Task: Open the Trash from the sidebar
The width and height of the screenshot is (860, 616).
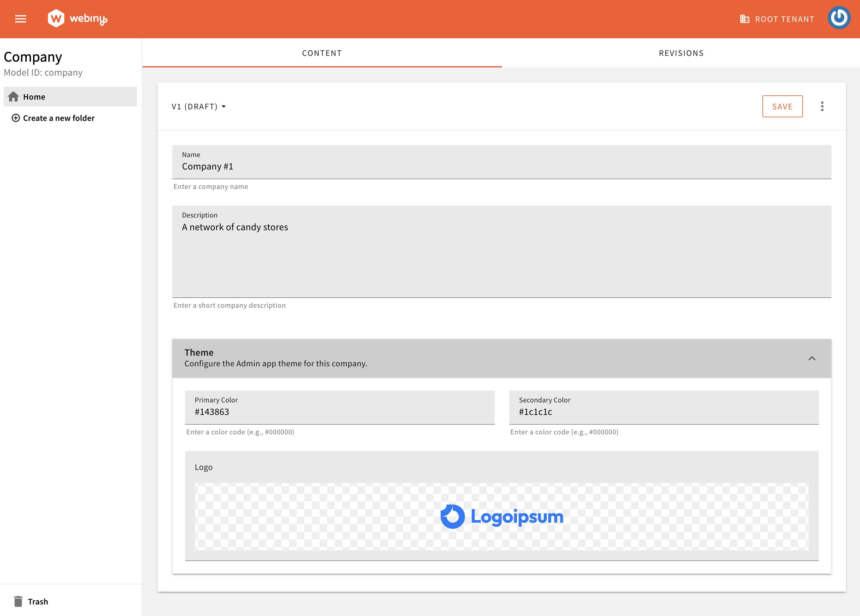Action: 38,601
